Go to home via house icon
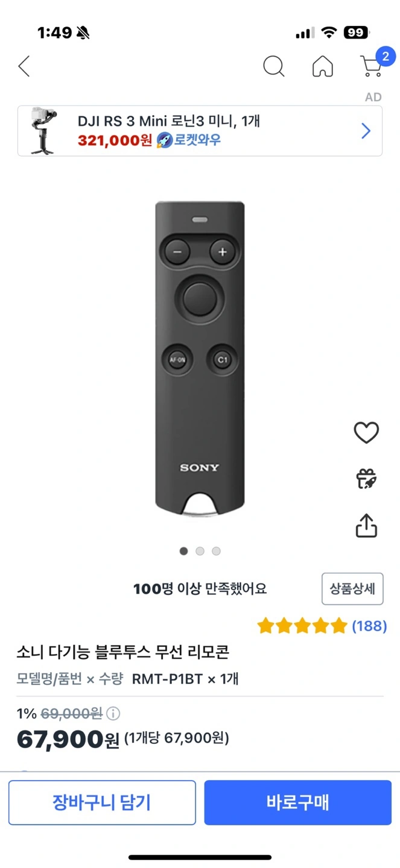The width and height of the screenshot is (400, 868). (323, 66)
